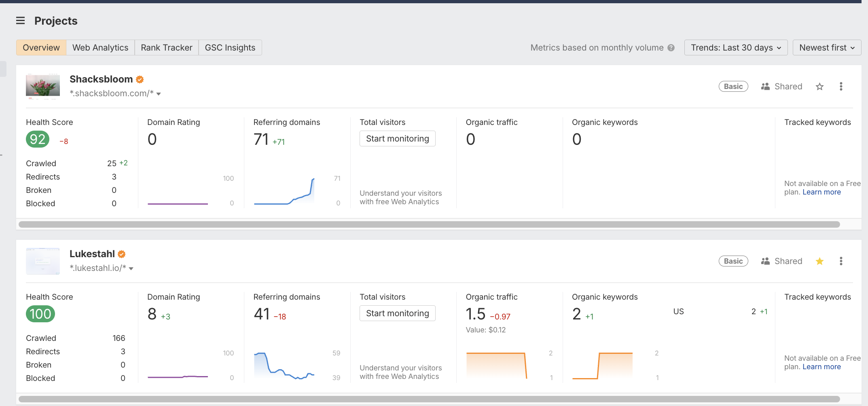Click the Shacksbloom horizontal scrollbar
The height and width of the screenshot is (406, 868).
[x=429, y=224]
